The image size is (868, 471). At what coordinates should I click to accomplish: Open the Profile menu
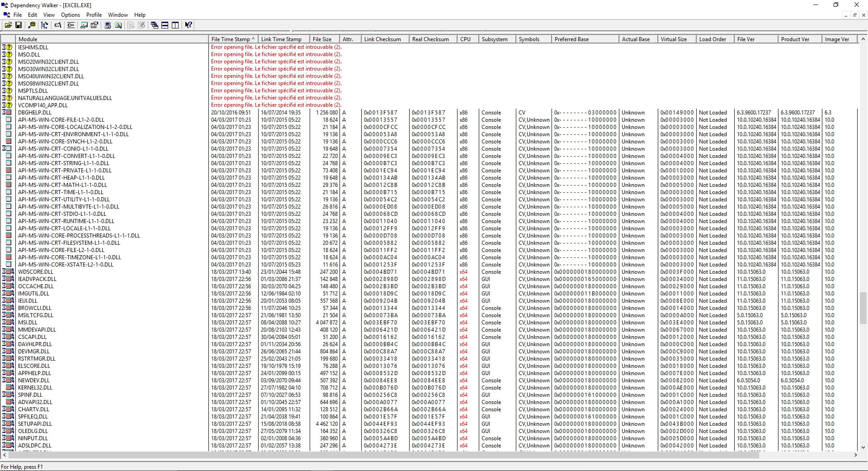94,15
